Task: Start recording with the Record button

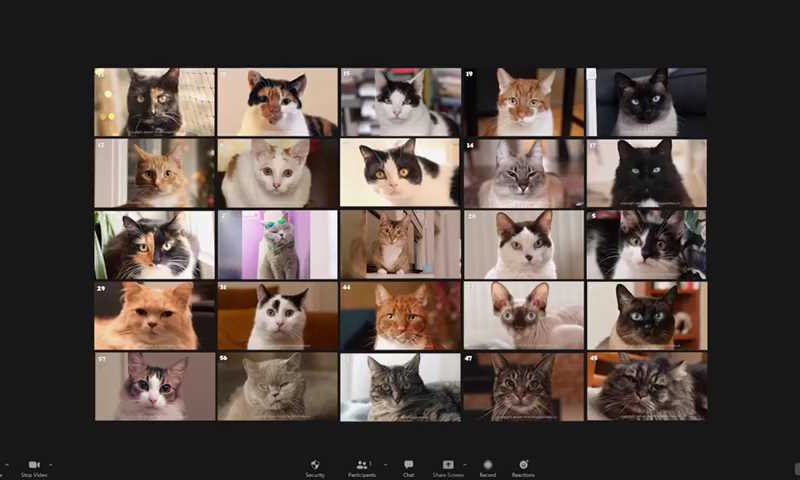Action: [487, 466]
